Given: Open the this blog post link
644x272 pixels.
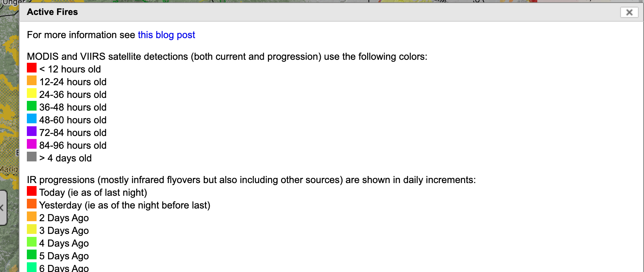Looking at the screenshot, I should (x=166, y=35).
